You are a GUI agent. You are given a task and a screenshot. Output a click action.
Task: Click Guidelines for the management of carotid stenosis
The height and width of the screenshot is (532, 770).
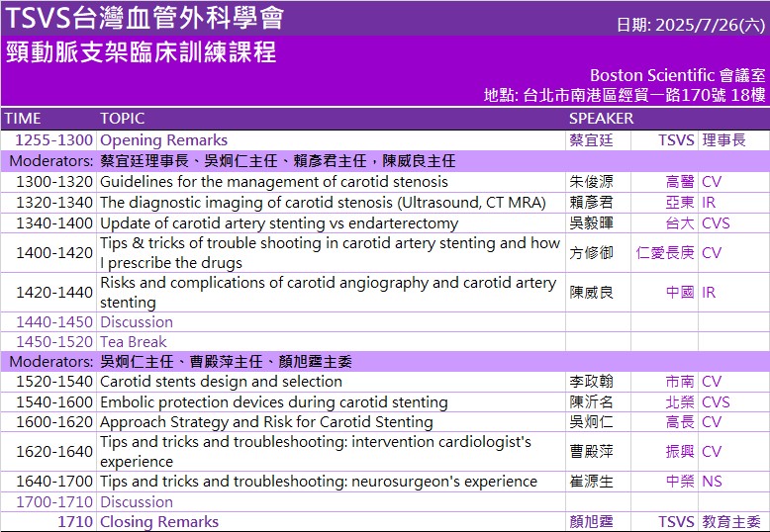274,182
